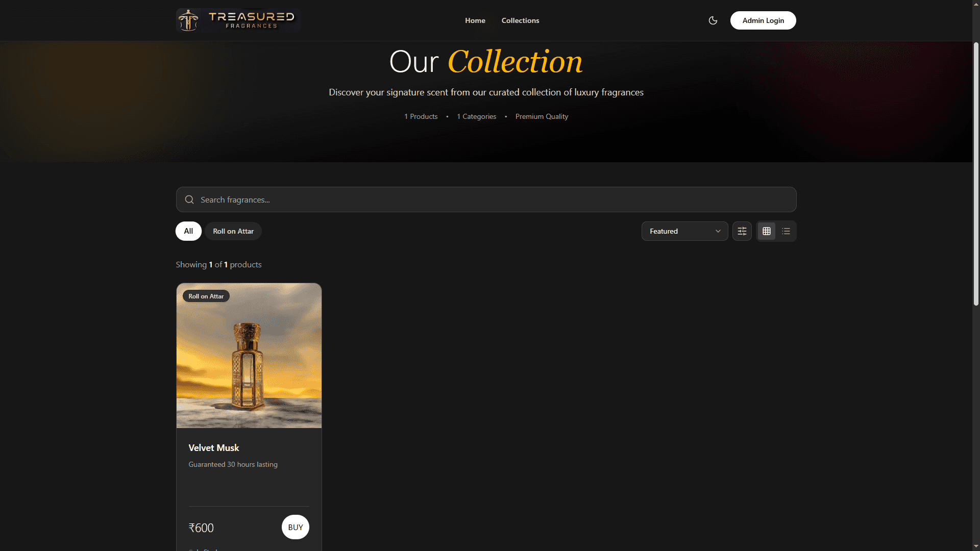Screen dimensions: 980x551
Task: Click the Treasured Fragrances logo
Action: [x=237, y=20]
